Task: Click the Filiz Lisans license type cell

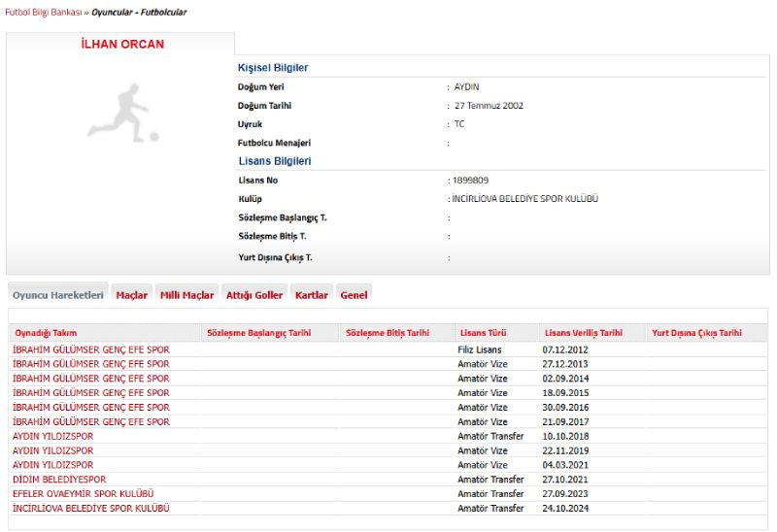Action: point(480,349)
